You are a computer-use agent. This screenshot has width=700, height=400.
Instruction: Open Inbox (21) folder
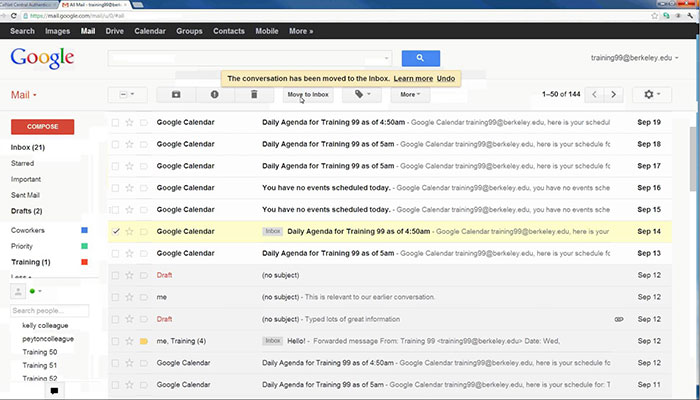coord(28,147)
